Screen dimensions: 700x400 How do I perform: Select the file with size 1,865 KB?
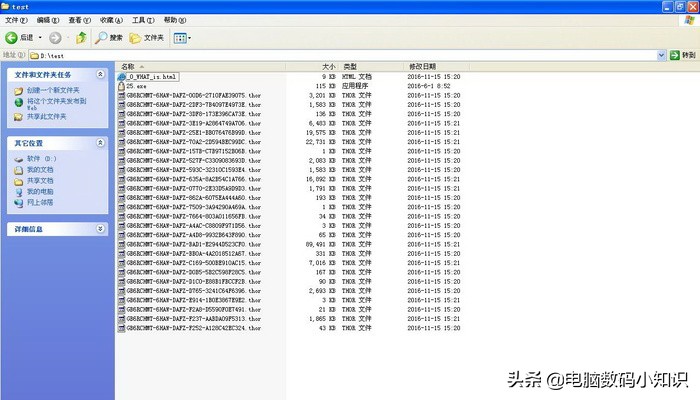[x=193, y=319]
